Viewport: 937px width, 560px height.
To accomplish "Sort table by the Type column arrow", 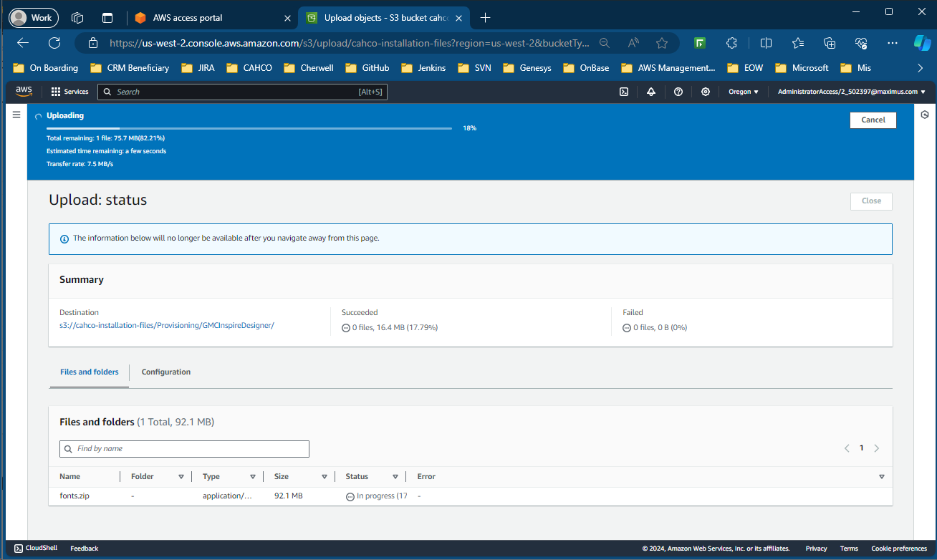I will pyautogui.click(x=253, y=477).
